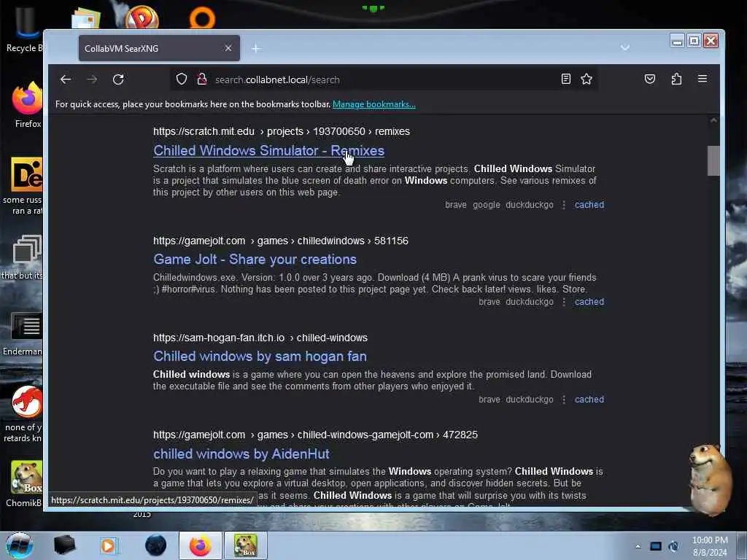Click google engine label on Scratch result
The height and width of the screenshot is (560, 747).
click(487, 205)
